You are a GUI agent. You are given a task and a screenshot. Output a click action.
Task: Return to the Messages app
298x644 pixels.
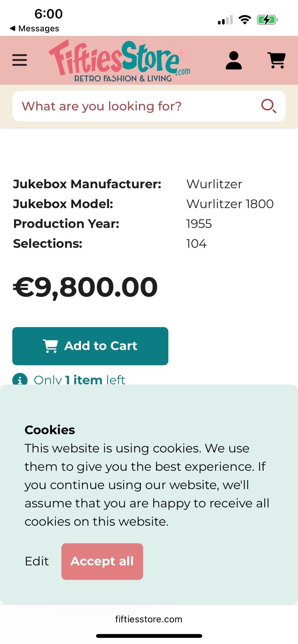[x=35, y=29]
